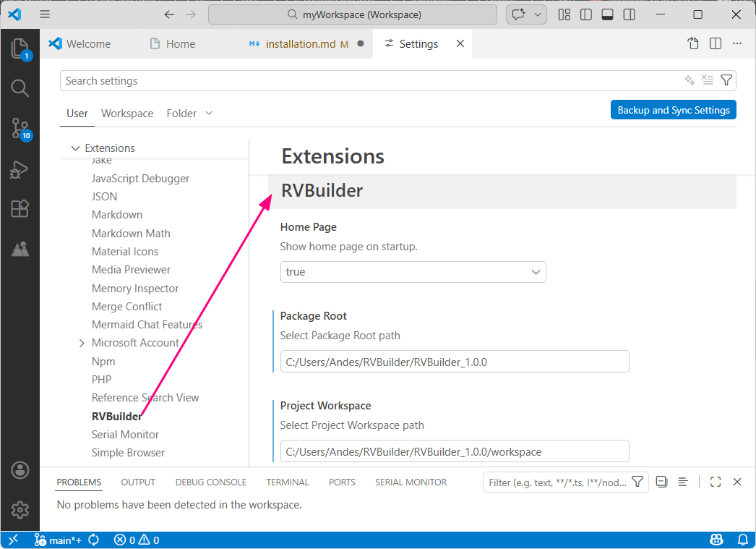Click the Accounts icon above the settings gear
The height and width of the screenshot is (549, 756).
tap(20, 470)
